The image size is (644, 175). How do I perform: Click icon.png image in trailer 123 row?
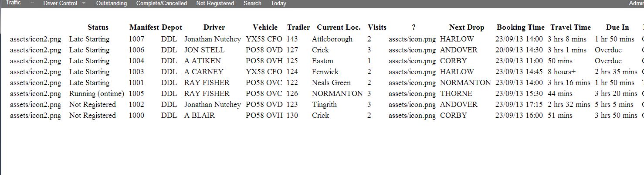click(x=412, y=105)
